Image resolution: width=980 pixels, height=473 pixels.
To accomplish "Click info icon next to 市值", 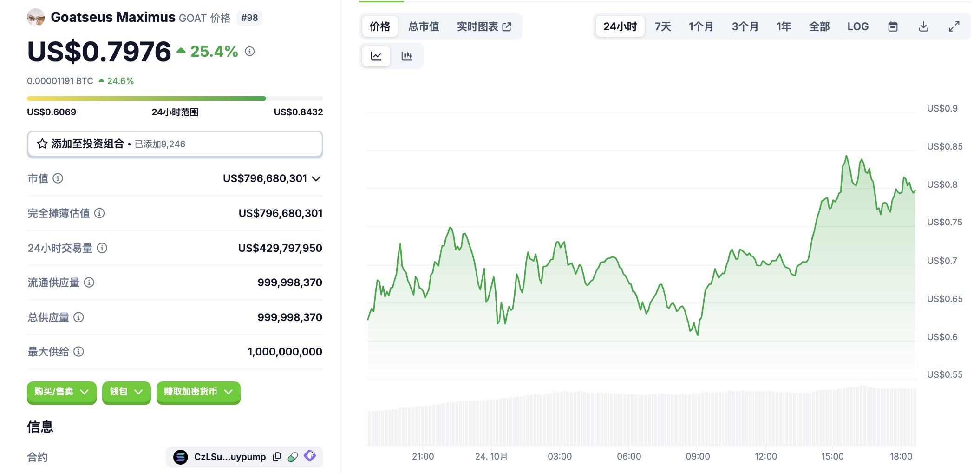I will pos(58,178).
